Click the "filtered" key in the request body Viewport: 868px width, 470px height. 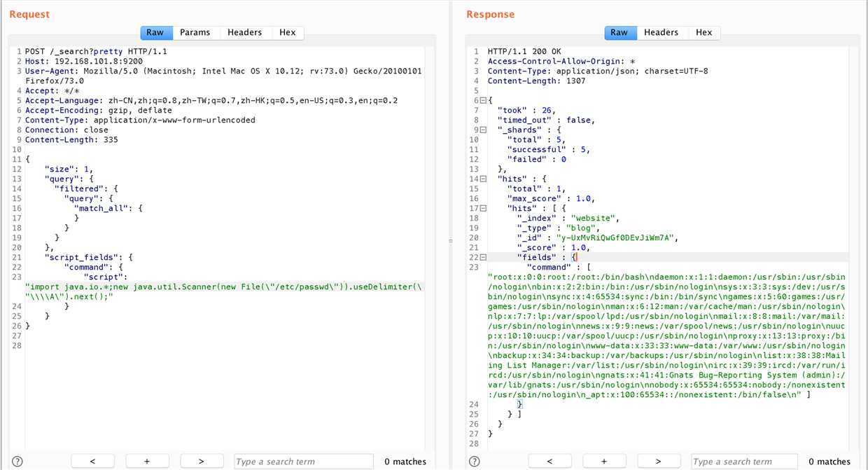click(78, 189)
